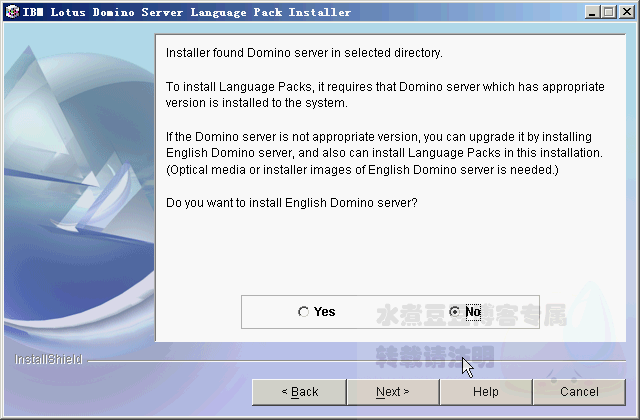Click the installer icon in title bar
Screen dimensions: 640x420
[12, 12]
